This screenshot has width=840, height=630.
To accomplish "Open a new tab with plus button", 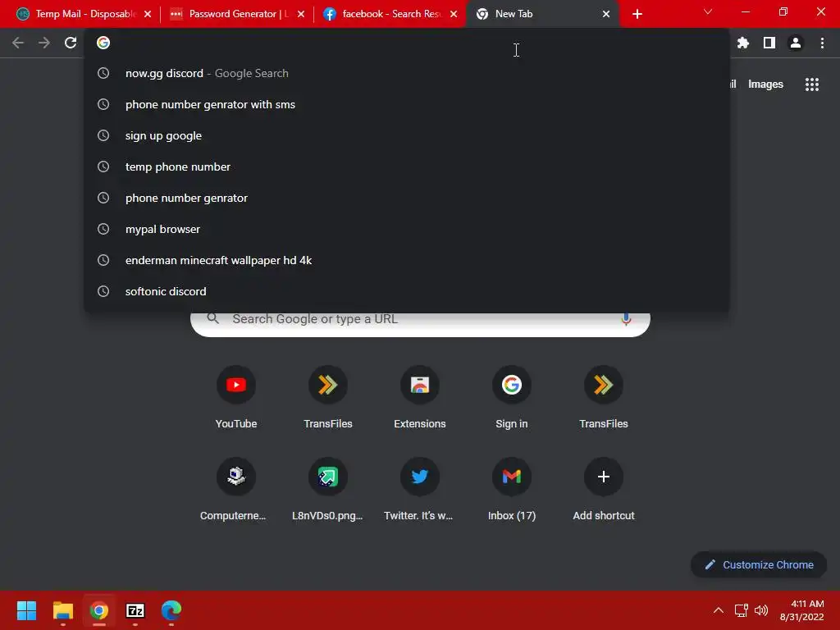I will tap(637, 14).
